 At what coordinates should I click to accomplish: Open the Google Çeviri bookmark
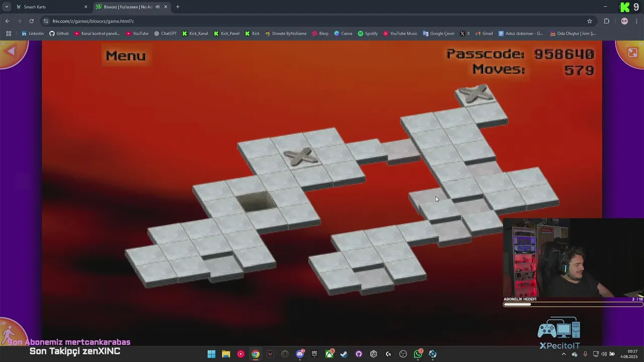(439, 34)
